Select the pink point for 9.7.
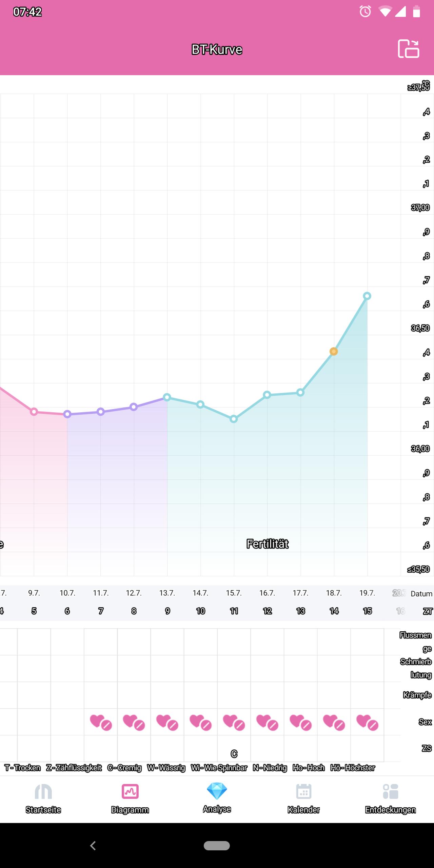This screenshot has width=434, height=868. (34, 412)
